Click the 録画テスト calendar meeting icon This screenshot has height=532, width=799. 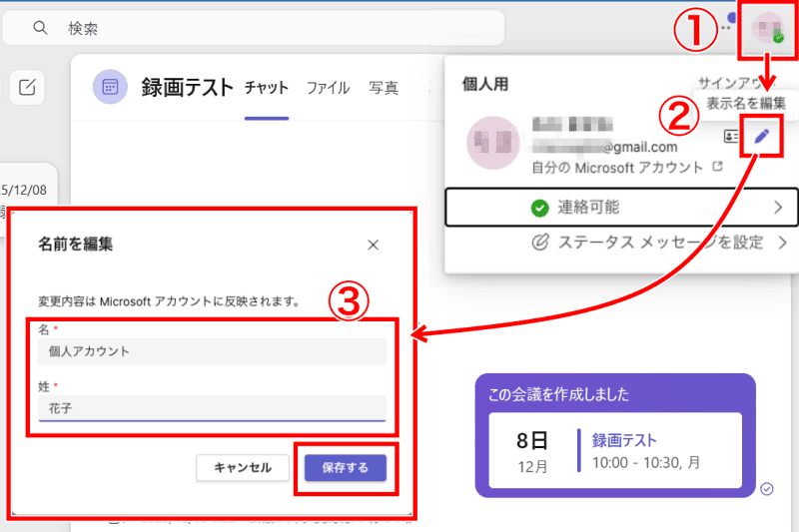(x=110, y=88)
